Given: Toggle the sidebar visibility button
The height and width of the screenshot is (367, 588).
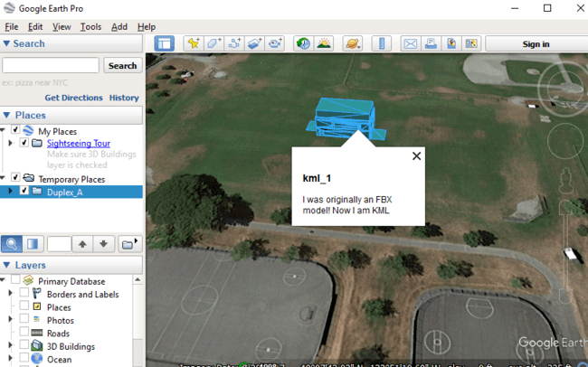Looking at the screenshot, I should tap(165, 44).
